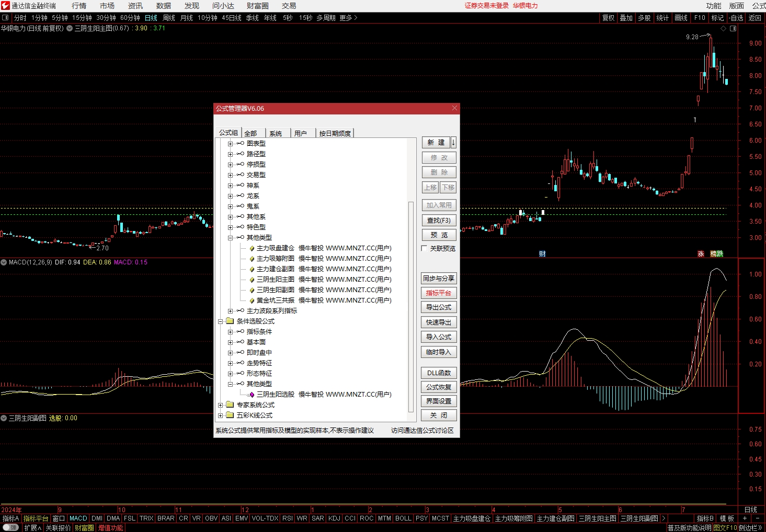Screen dimensions: 766x532
Task: Open the 访问通达信公式讨论区 link
Action: [x=422, y=431]
